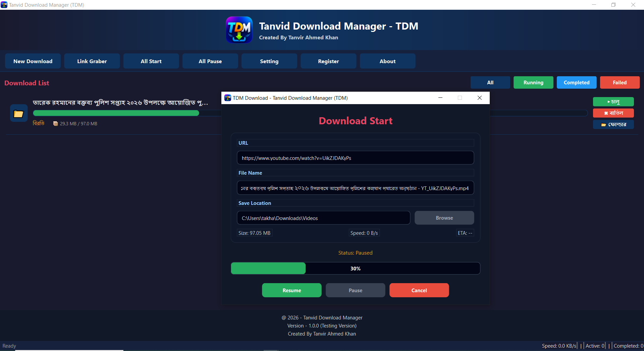Click the 'Speed: 0 B/s' label
Screen dimensions: 644x351
click(364, 233)
